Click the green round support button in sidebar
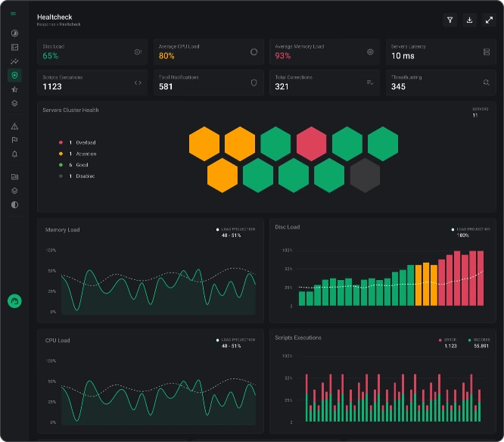This screenshot has height=442, width=504. tap(14, 301)
